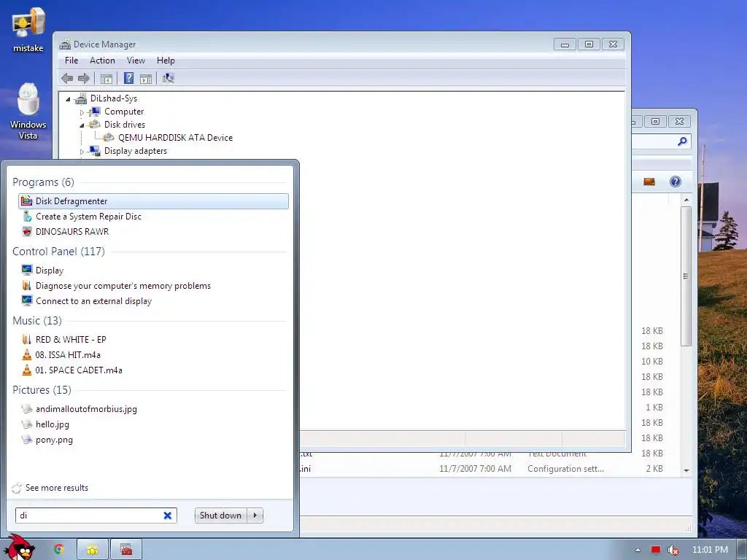Screen dimensions: 747x560
Task: Click the 10 KB size cell
Action: [x=651, y=362]
